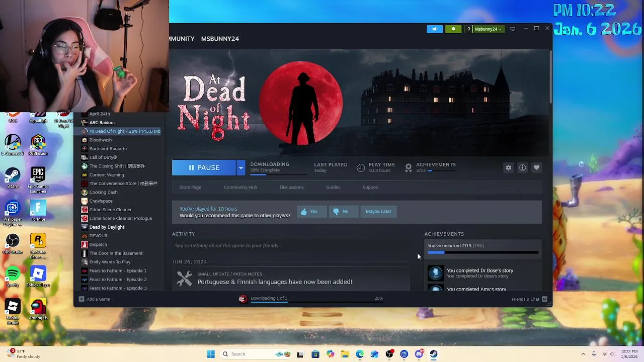Click the Play Time clock icon
Image resolution: width=644 pixels, height=362 pixels.
coord(361,167)
